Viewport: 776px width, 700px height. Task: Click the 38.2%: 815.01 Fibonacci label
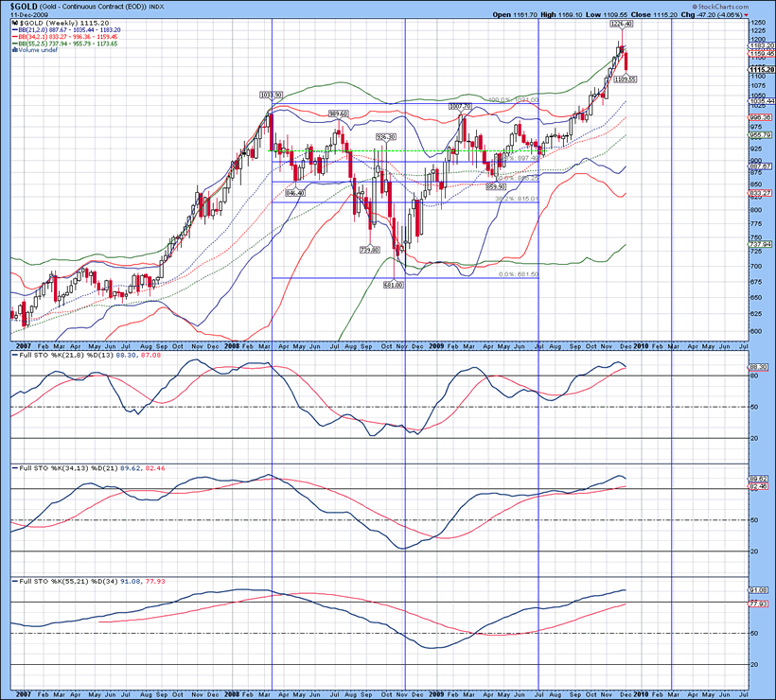(x=516, y=199)
